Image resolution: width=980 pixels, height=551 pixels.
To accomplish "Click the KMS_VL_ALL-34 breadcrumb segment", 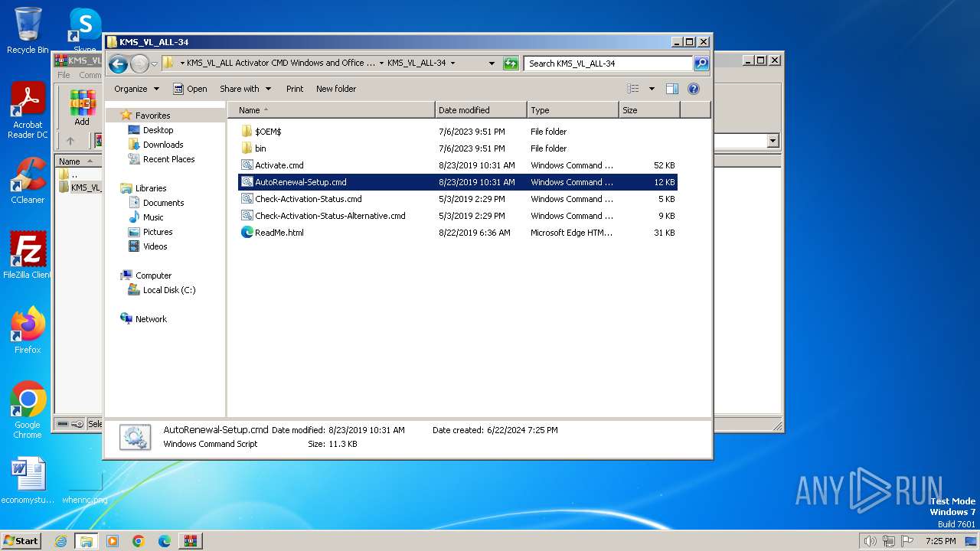I will (416, 64).
